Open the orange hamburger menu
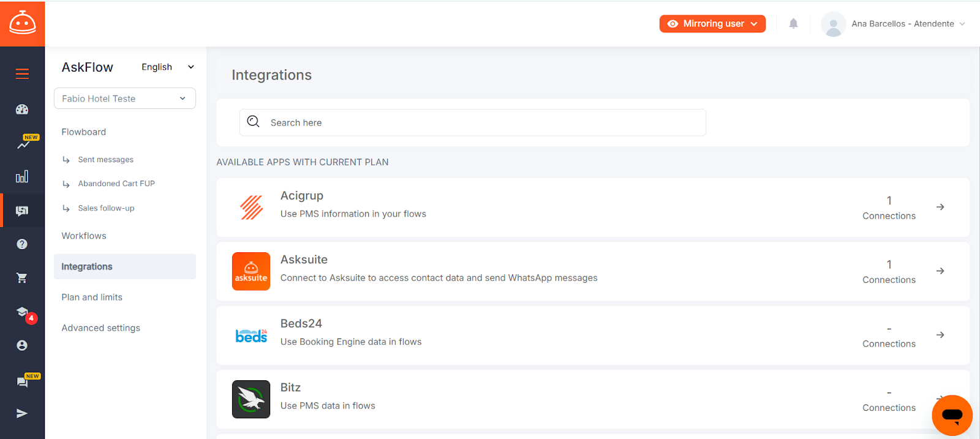Image resolution: width=980 pixels, height=439 pixels. [22, 74]
